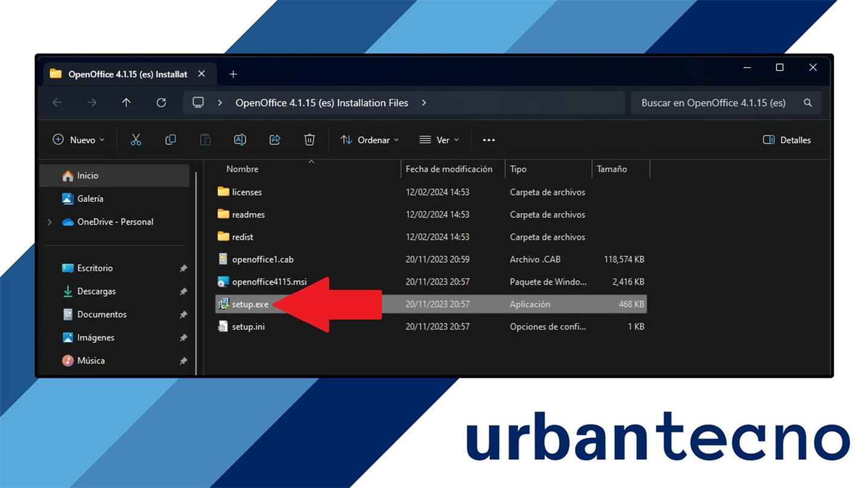Select the openoffice4115.msi file icon
Image resolution: width=868 pixels, height=488 pixels.
coord(223,281)
